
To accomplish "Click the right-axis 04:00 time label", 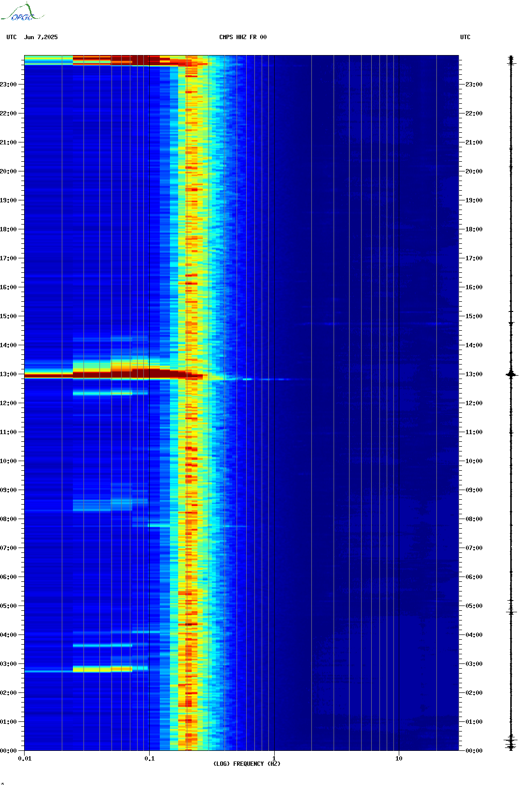I will 474,635.
